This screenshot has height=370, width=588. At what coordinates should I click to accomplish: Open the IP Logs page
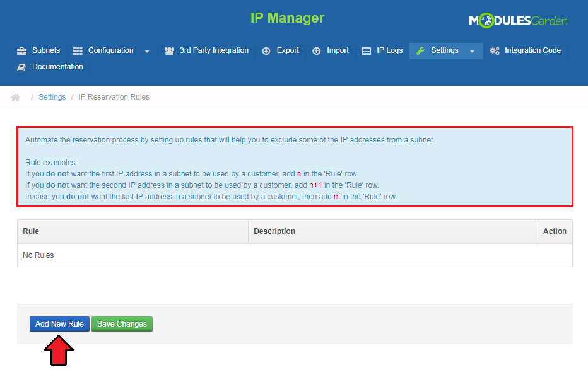[390, 50]
